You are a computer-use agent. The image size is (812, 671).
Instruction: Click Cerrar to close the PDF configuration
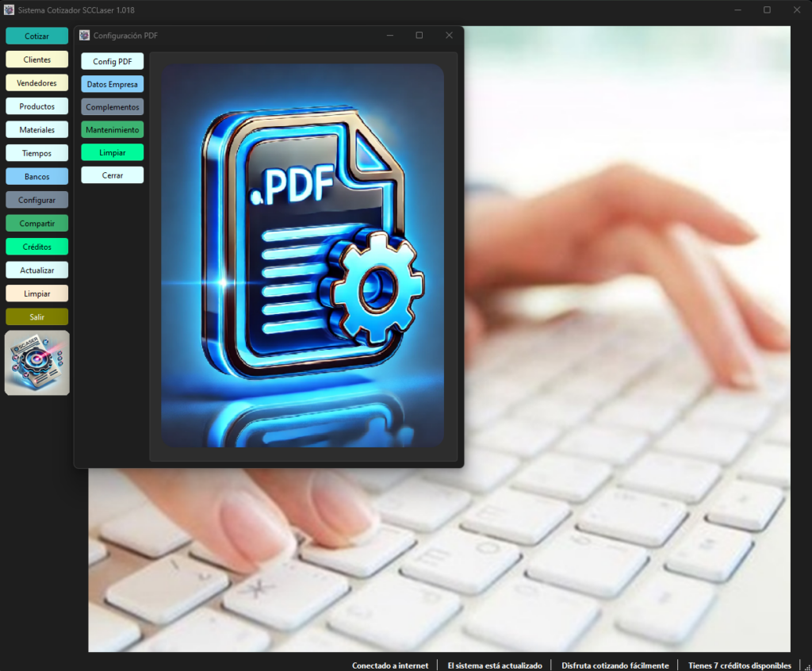coord(113,175)
